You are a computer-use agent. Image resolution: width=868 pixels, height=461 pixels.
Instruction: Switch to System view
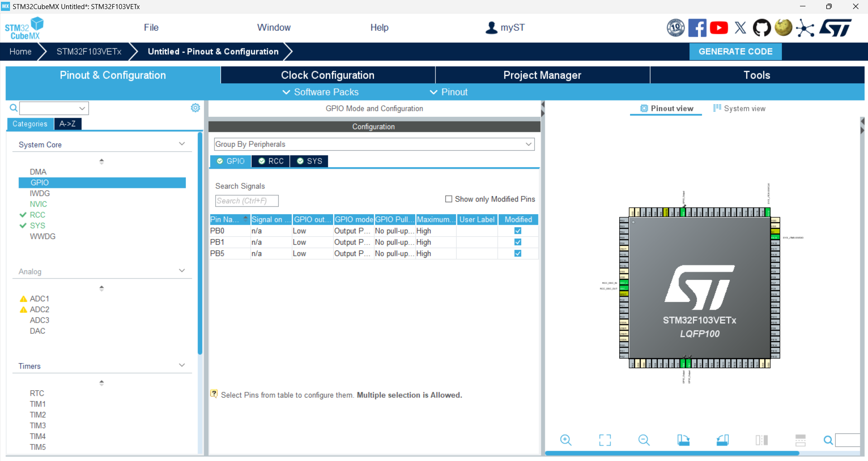tap(740, 108)
